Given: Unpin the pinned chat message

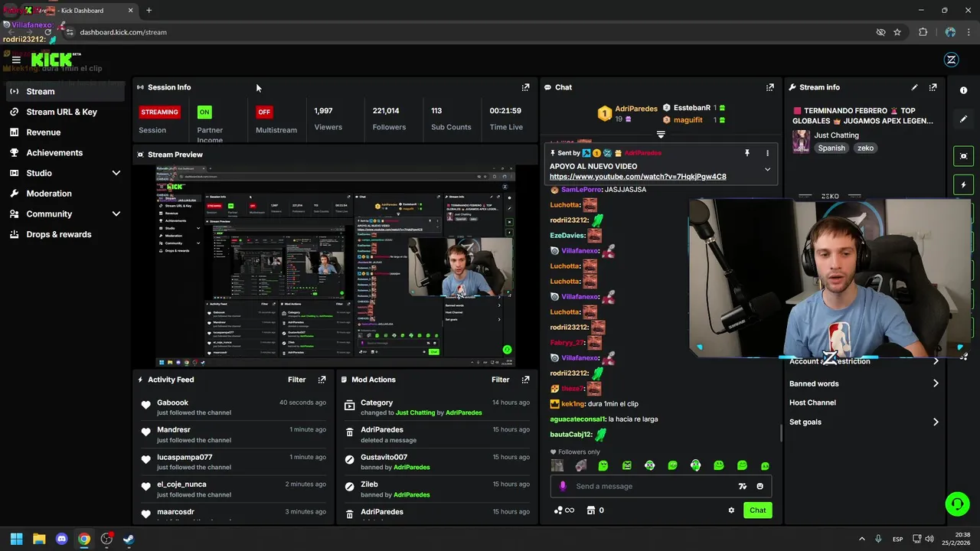Looking at the screenshot, I should click(x=747, y=153).
